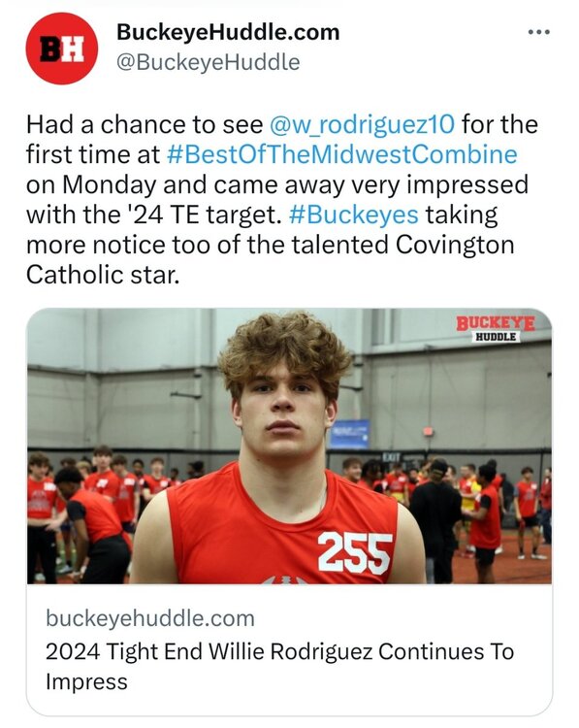Click the buckeyehuddle.com domain in card
This screenshot has height=728, width=579.
[x=150, y=618]
